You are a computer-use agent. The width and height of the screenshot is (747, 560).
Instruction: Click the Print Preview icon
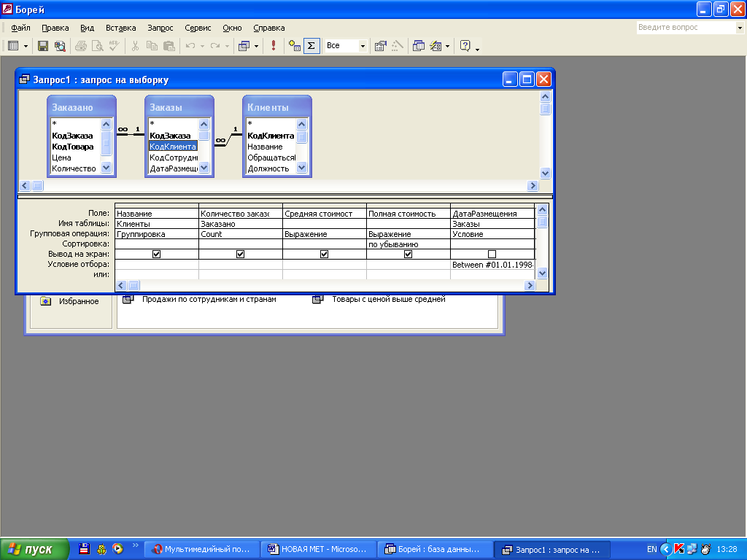(x=98, y=46)
